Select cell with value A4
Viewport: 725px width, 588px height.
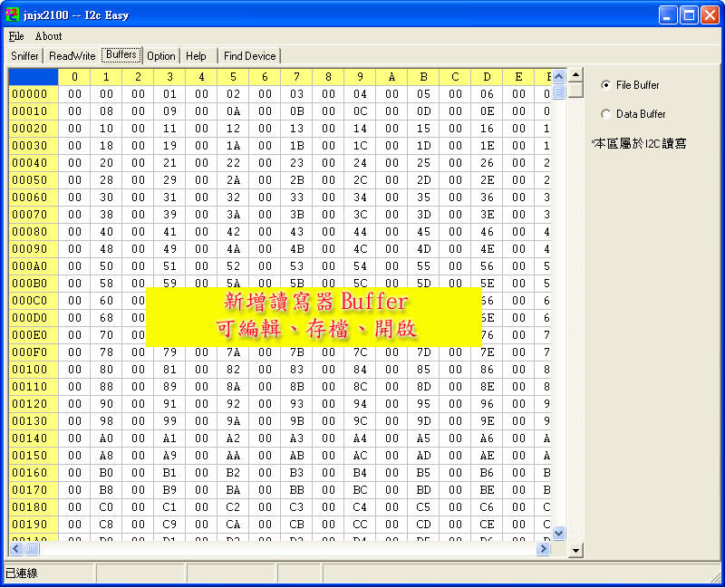(360, 439)
